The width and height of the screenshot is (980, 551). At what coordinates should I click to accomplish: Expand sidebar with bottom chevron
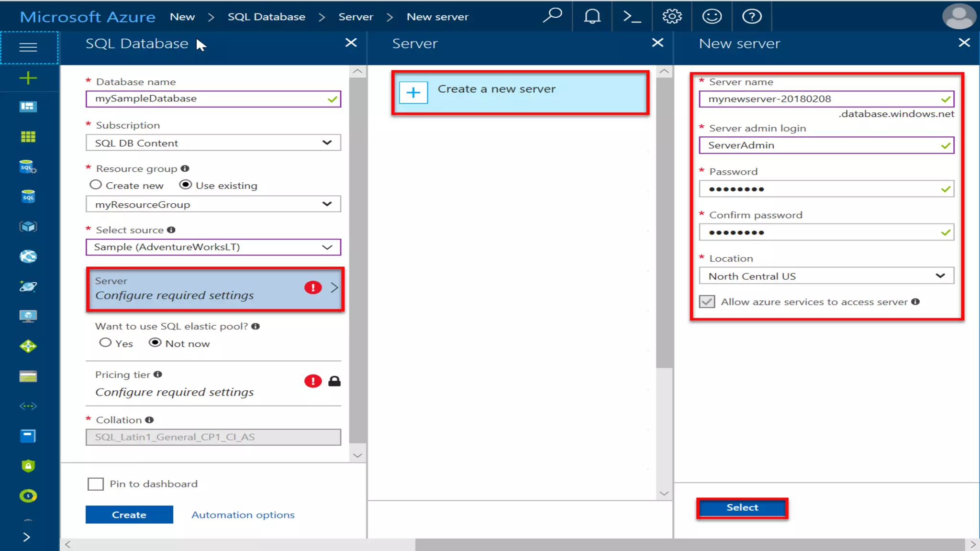27,537
